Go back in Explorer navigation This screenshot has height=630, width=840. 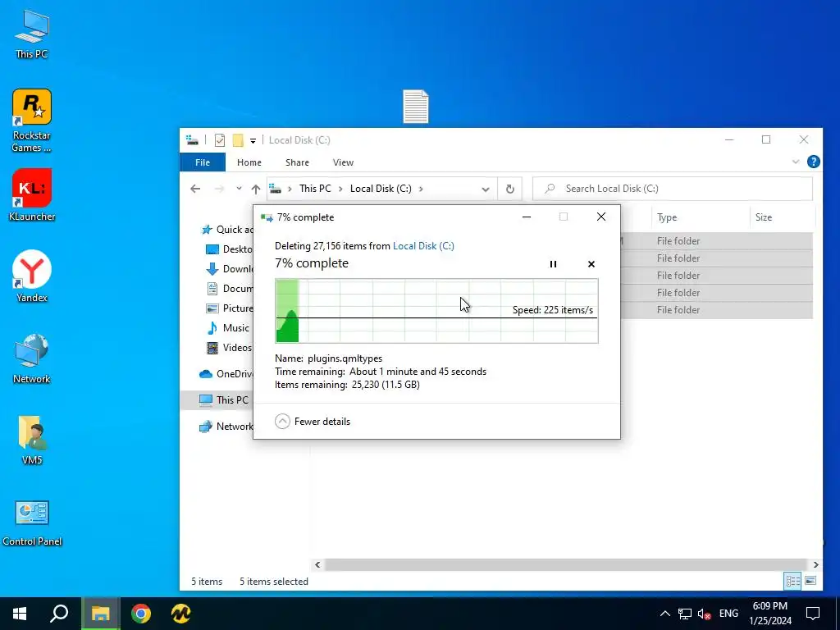[x=195, y=189]
